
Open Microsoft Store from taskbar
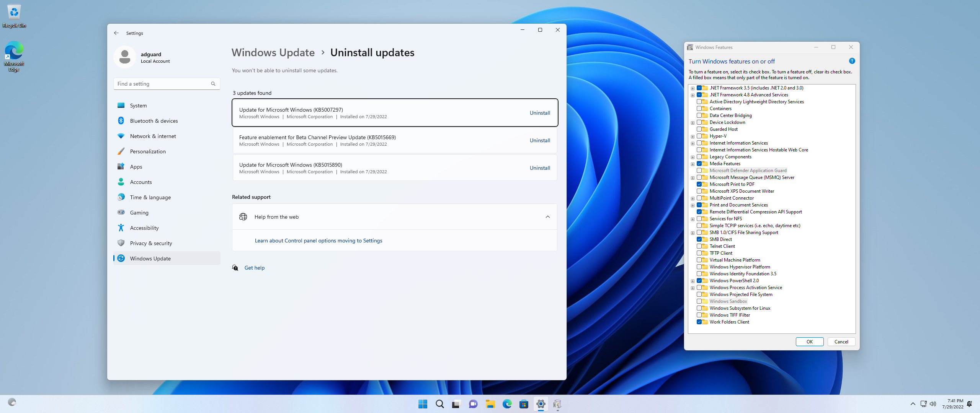coord(524,404)
